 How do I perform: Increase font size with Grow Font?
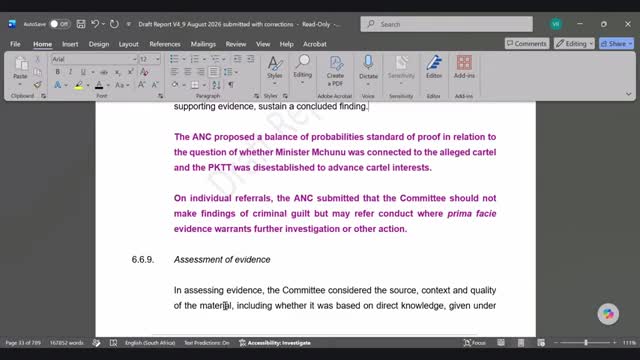(x=141, y=84)
